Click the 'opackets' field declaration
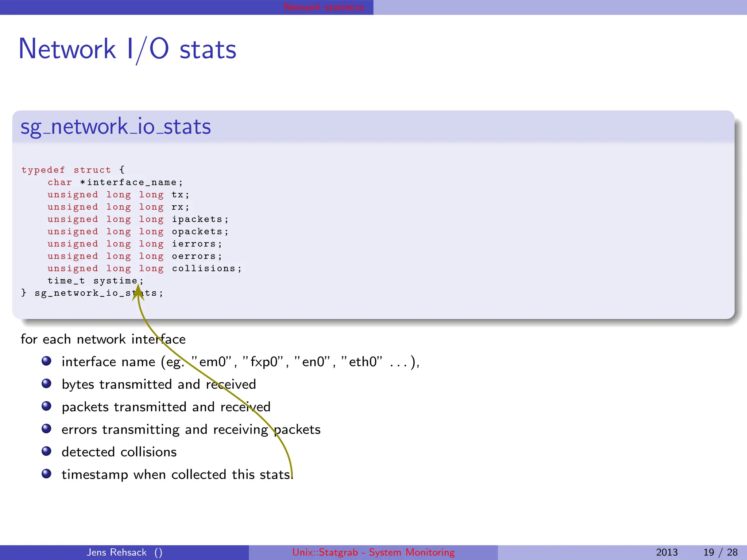Viewport: 747px width, 560px height. tap(138, 232)
